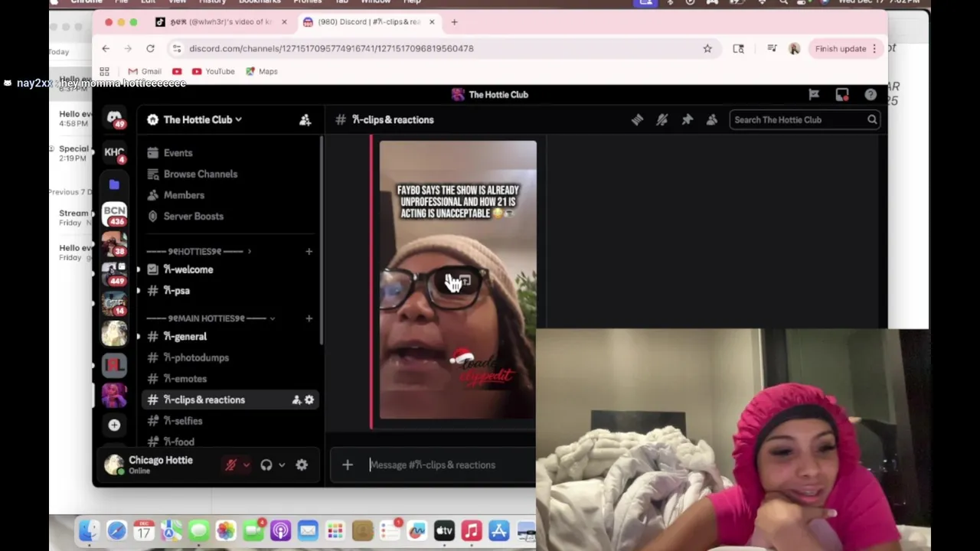Viewport: 980px width, 551px height.
Task: Open Discord inbox icon in title bar
Action: pos(842,94)
